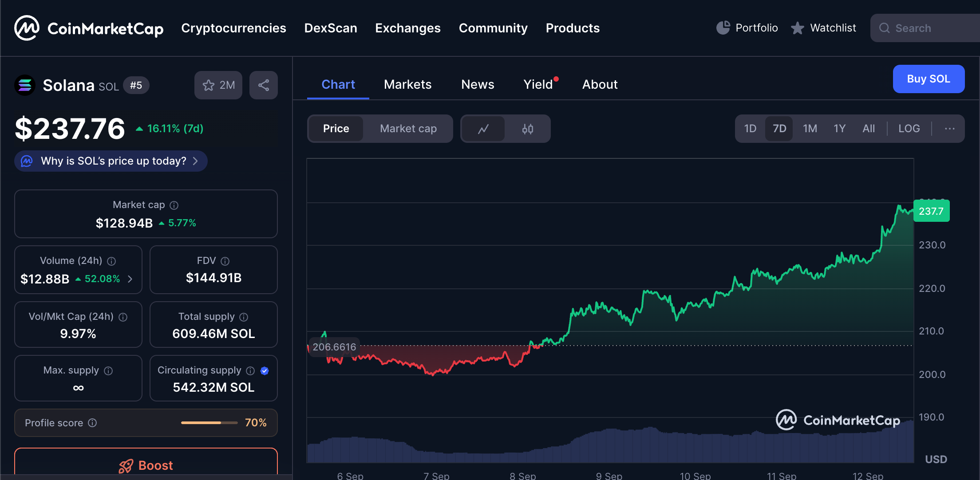Click the search magnifier icon
Image resolution: width=980 pixels, height=480 pixels.
885,28
